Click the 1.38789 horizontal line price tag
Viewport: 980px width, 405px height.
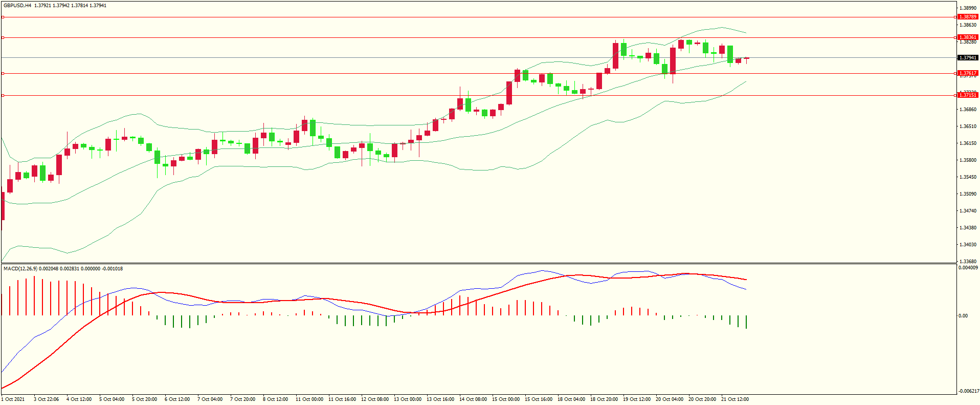[967, 17]
